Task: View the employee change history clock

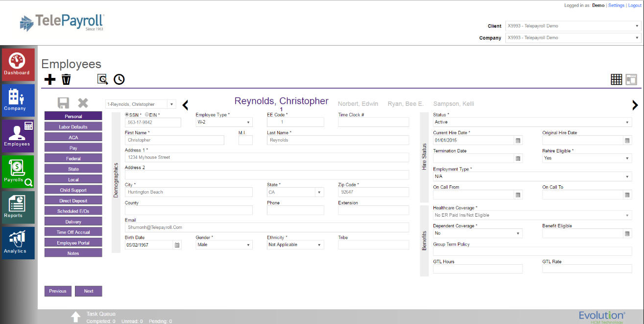Action: pos(119,79)
